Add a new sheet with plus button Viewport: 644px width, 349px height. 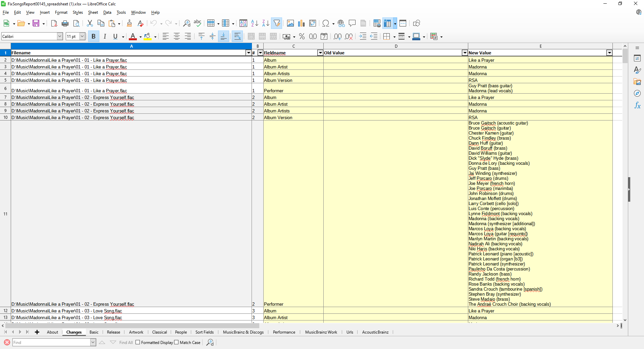pos(37,332)
